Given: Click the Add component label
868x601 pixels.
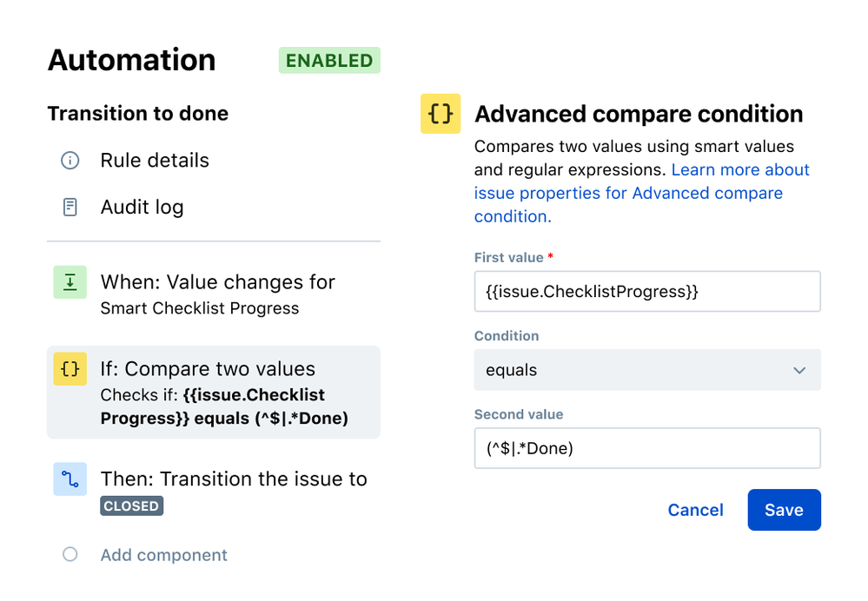Looking at the screenshot, I should [x=163, y=555].
